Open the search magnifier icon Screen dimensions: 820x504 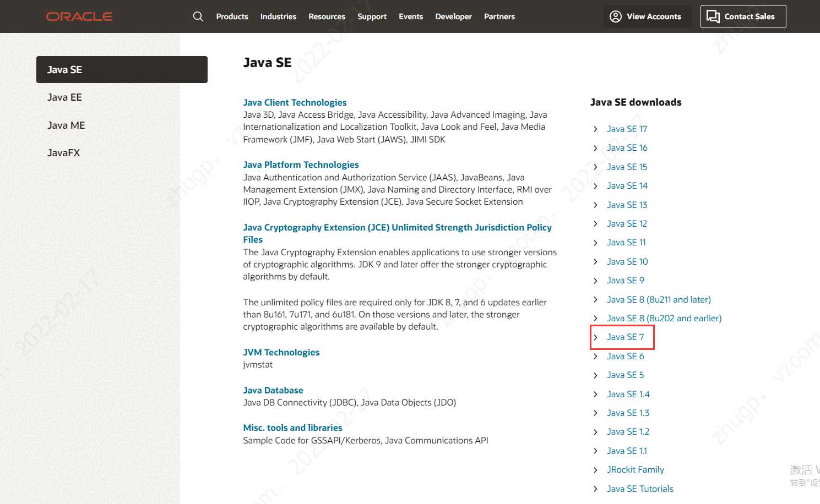pyautogui.click(x=198, y=17)
